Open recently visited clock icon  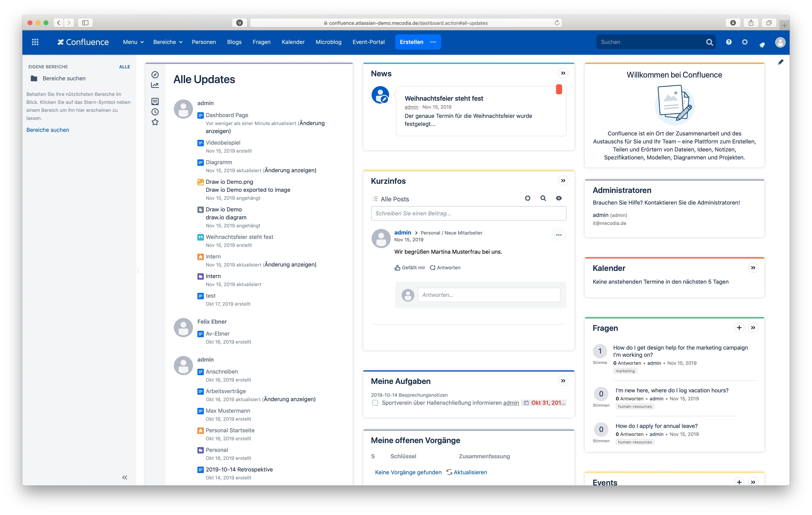click(x=155, y=112)
